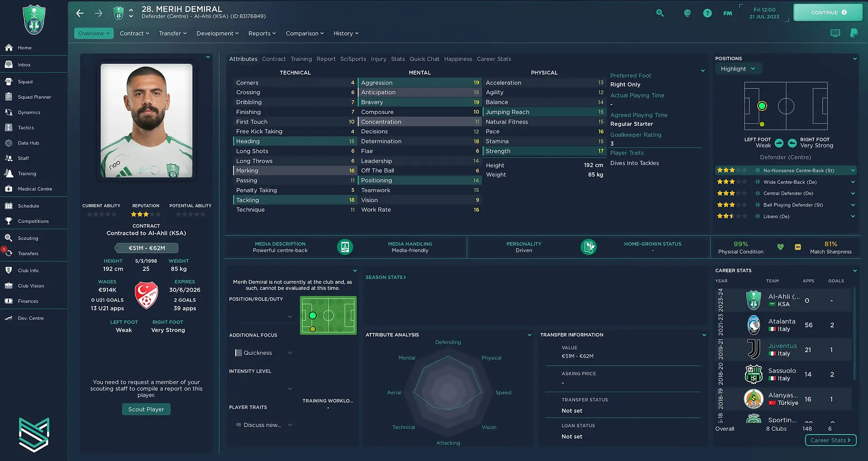Open the help question mark icon
Screen dimensions: 868x461
point(707,13)
